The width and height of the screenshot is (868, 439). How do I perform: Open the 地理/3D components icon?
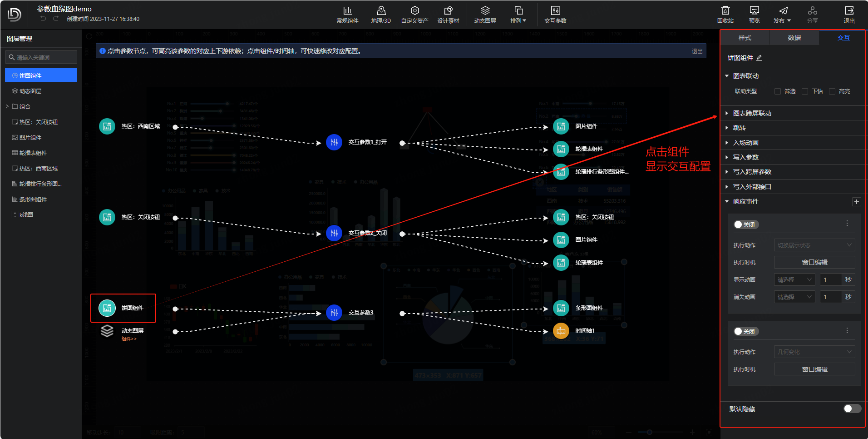[381, 11]
